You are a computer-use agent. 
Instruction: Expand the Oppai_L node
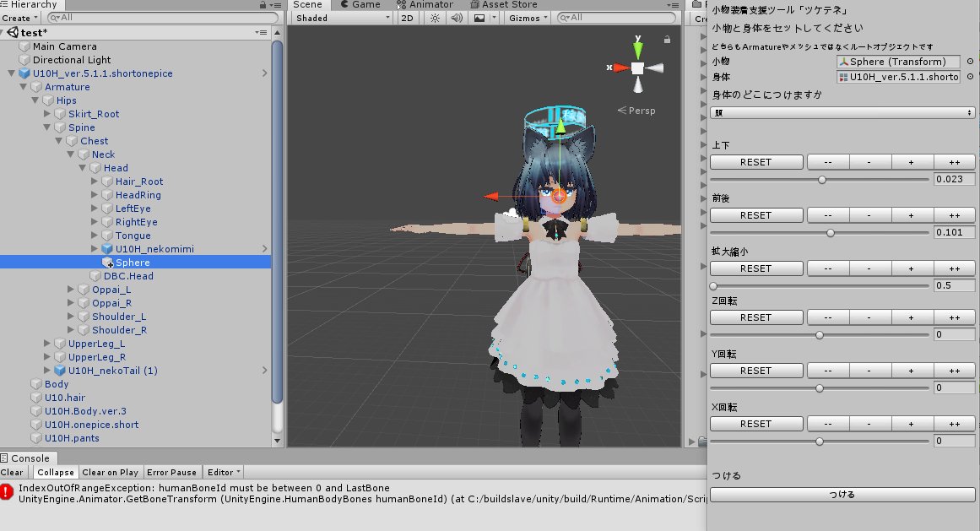point(71,290)
